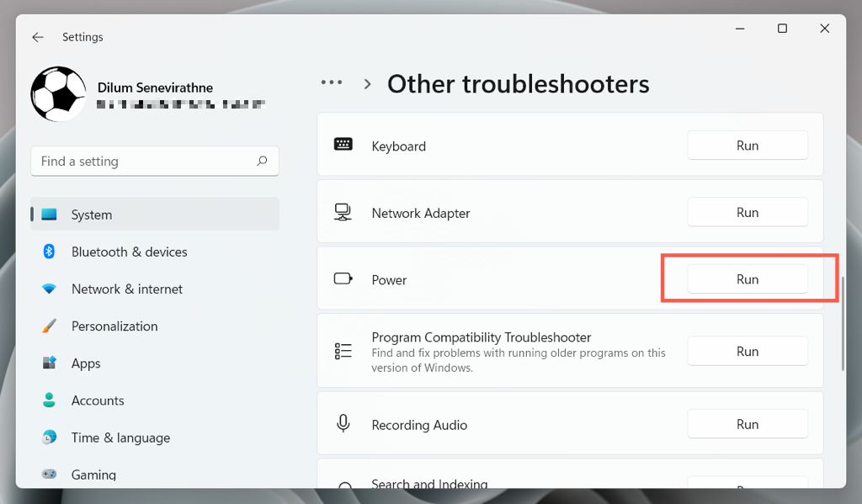Open Time & language settings
862x504 pixels.
click(155, 438)
